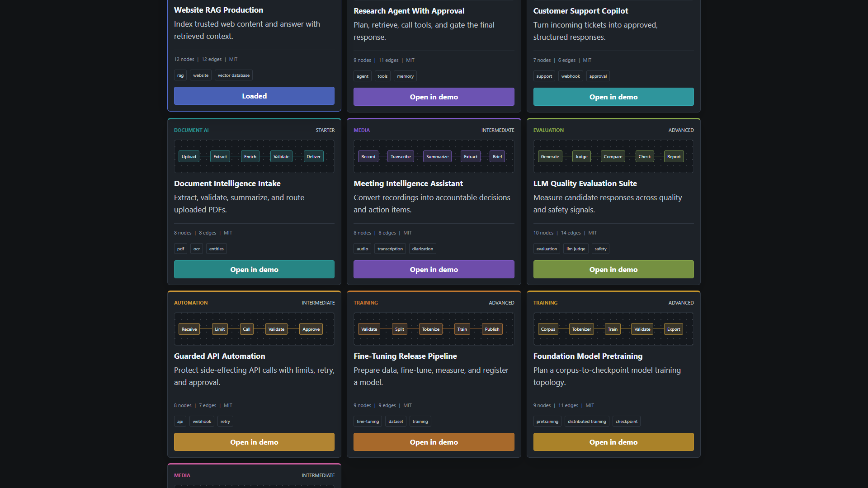Click the 'support' tag
The width and height of the screenshot is (868, 488).
coord(544,76)
